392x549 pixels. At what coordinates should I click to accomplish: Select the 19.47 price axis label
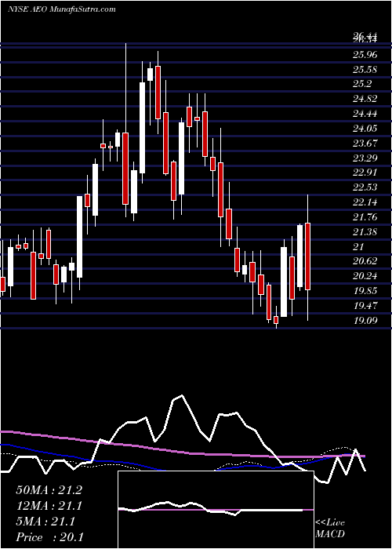[x=365, y=306]
